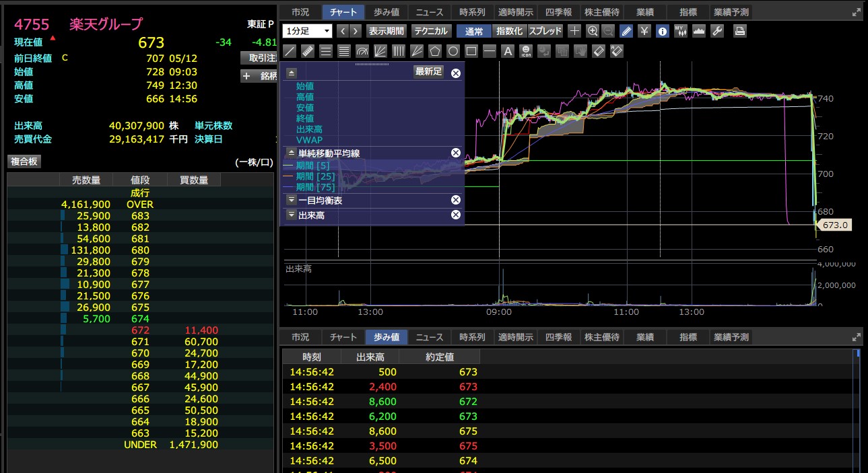
Task: Click the 取引注 order button
Action: tap(259, 58)
